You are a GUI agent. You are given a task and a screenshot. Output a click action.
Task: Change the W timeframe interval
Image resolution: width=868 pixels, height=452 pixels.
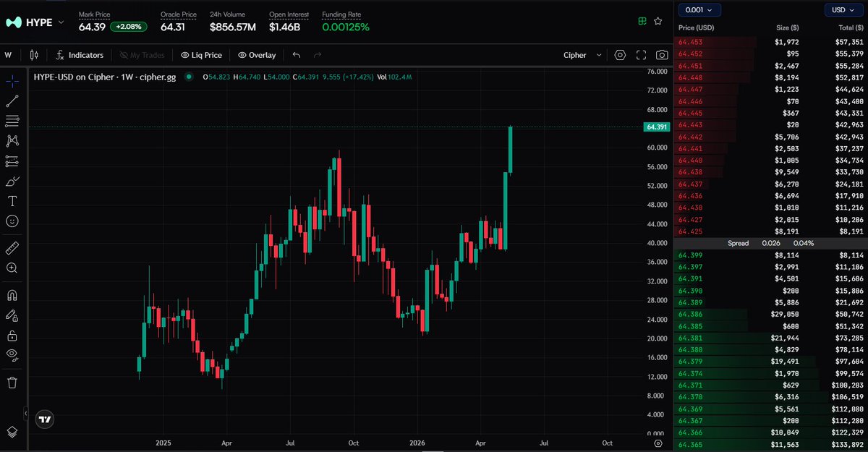click(x=8, y=55)
